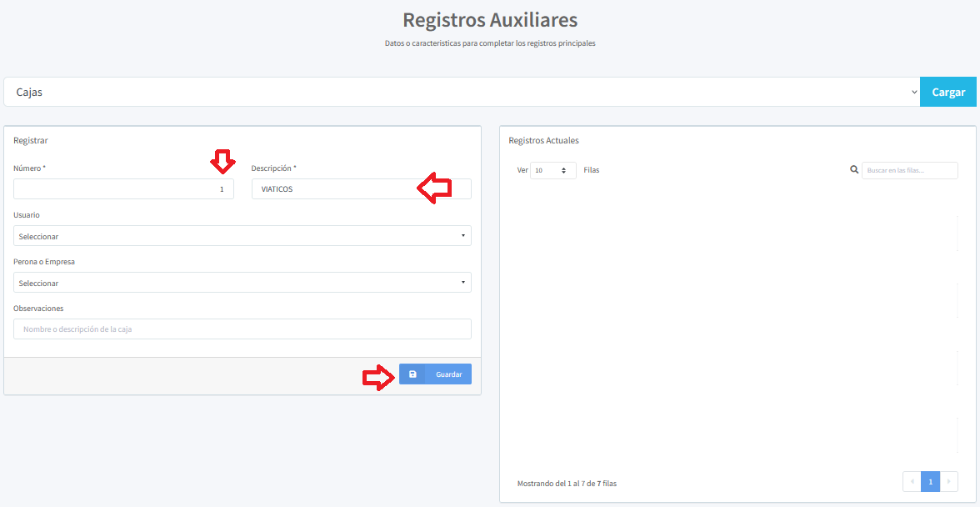
Task: Open the Cajas record type dropdown
Action: click(x=461, y=92)
